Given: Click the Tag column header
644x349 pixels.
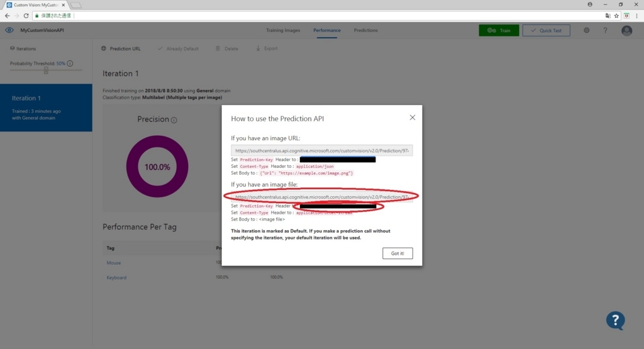Looking at the screenshot, I should [x=111, y=248].
